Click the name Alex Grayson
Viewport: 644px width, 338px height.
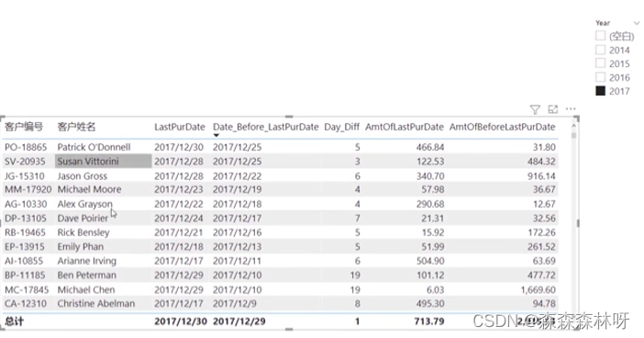coord(84,204)
